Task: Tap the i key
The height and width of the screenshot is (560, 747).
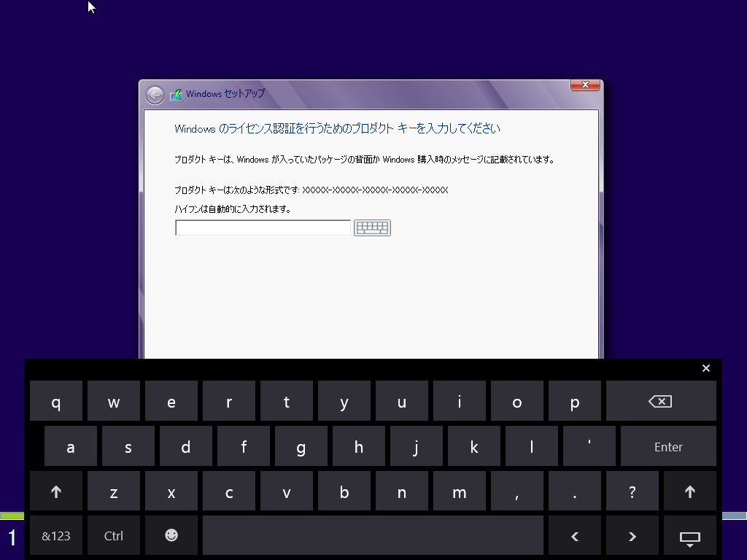Action: (460, 401)
